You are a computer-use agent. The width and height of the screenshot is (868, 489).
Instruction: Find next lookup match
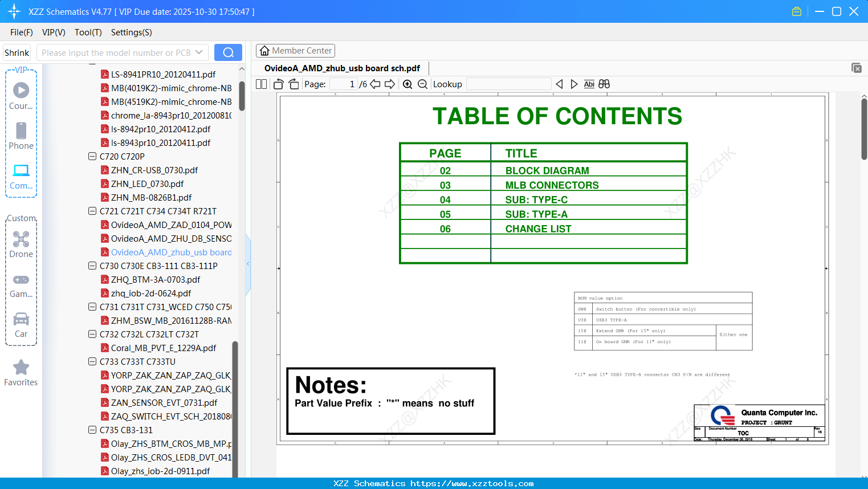574,84
